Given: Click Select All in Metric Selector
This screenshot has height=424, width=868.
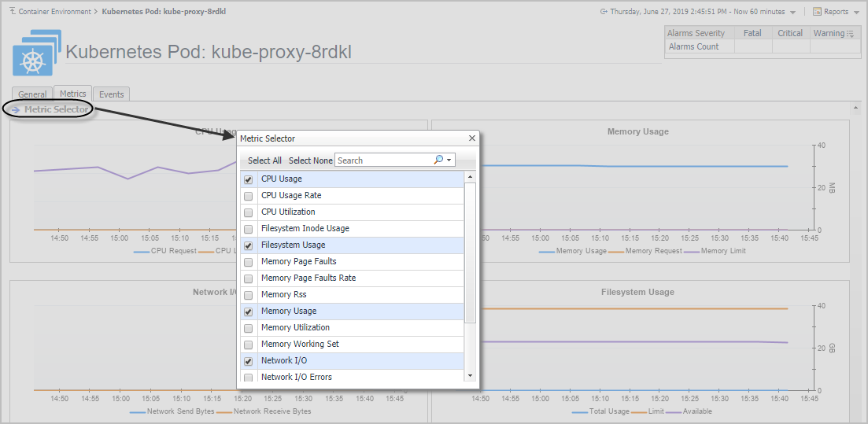Looking at the screenshot, I should 264,160.
